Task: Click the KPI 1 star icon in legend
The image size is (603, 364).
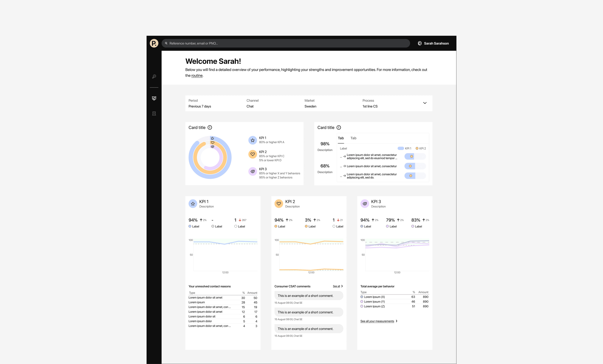Action: (x=253, y=140)
